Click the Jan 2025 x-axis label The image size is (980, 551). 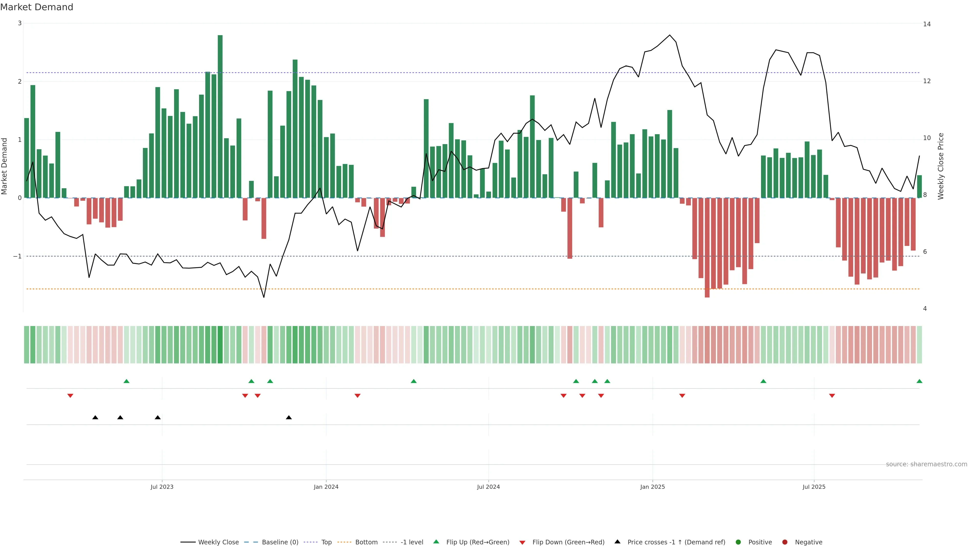point(653,487)
